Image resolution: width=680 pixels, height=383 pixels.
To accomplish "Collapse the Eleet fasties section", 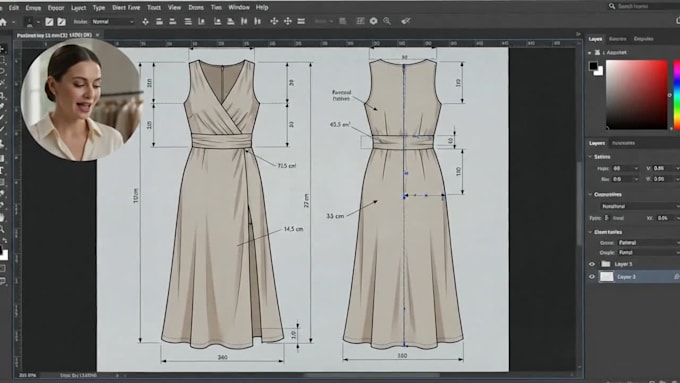I will click(x=590, y=232).
